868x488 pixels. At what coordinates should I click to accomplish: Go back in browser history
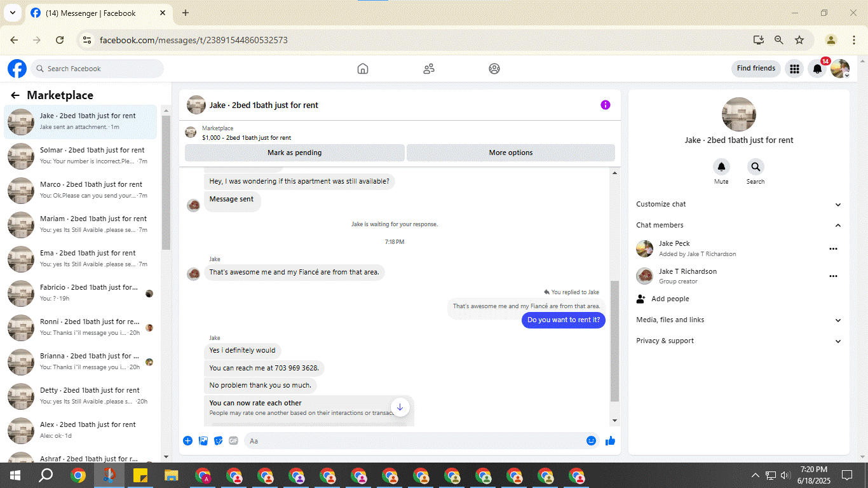(14, 40)
